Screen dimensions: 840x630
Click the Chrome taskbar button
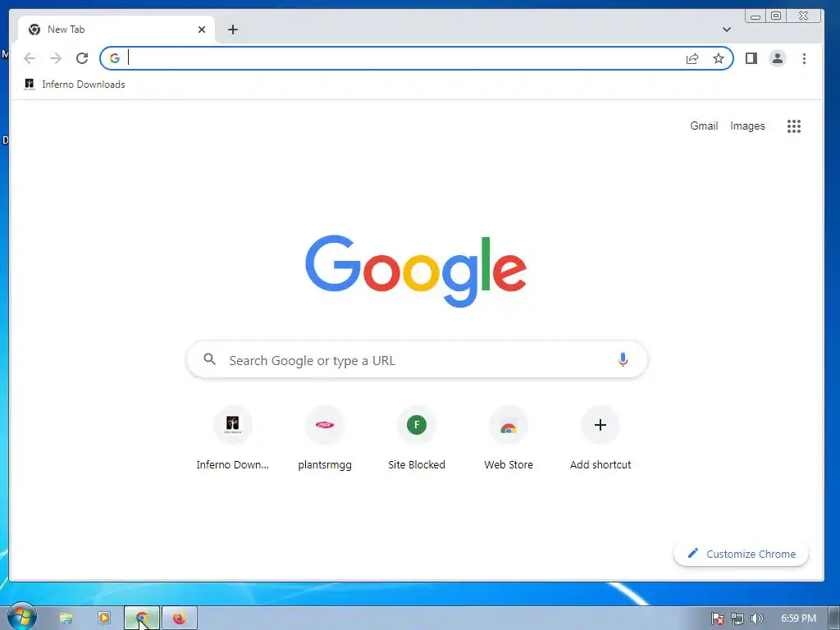tap(142, 619)
